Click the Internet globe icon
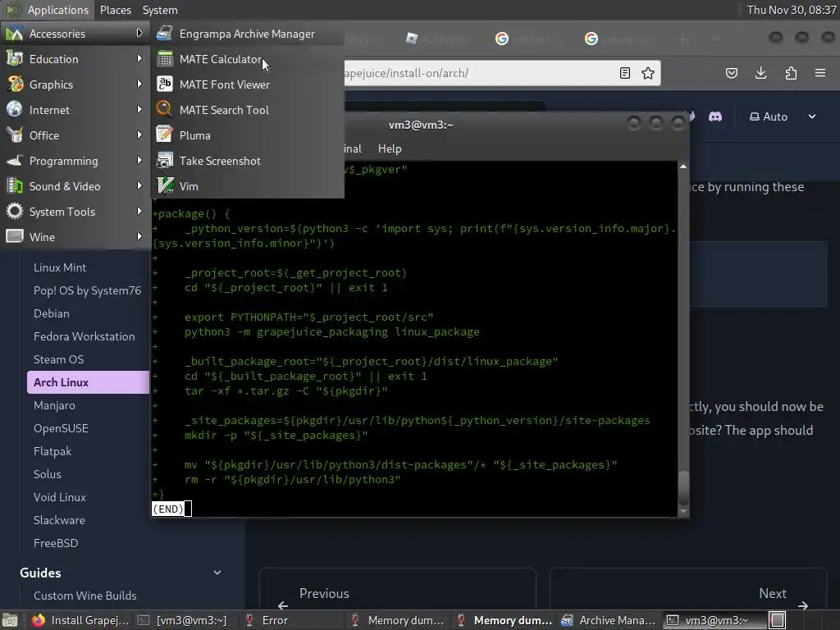 pos(15,109)
